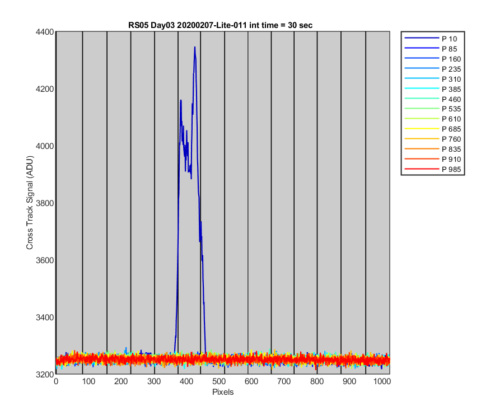504x420 pixels.
Task: Click the 4400 y-axis tick label
Action: [x=44, y=32]
